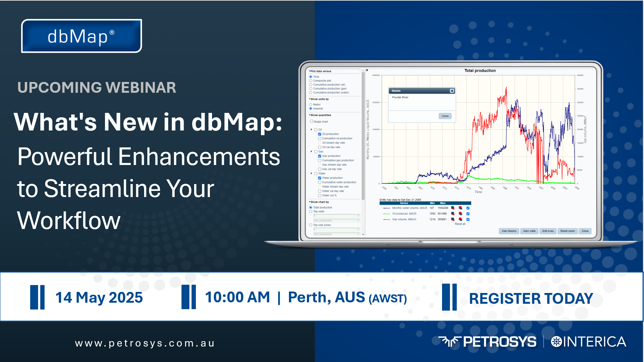Click the View wells button
The height and width of the screenshot is (362, 644).
pyautogui.click(x=529, y=231)
